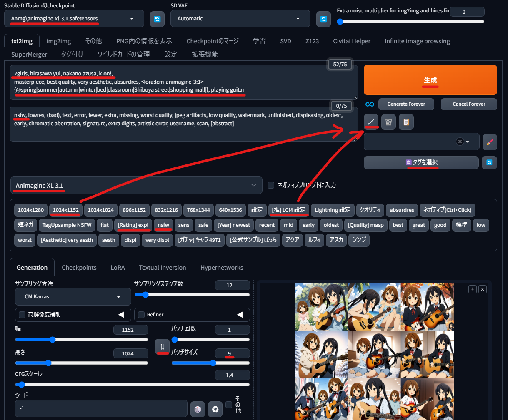Click the タグを選択 button
Viewport: 508px width, 420px height.
pos(421,162)
